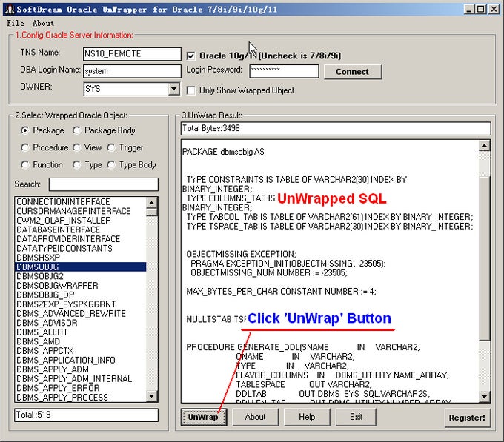This screenshot has width=504, height=442.
Task: Focus the TNS Name input field
Action: (132, 54)
